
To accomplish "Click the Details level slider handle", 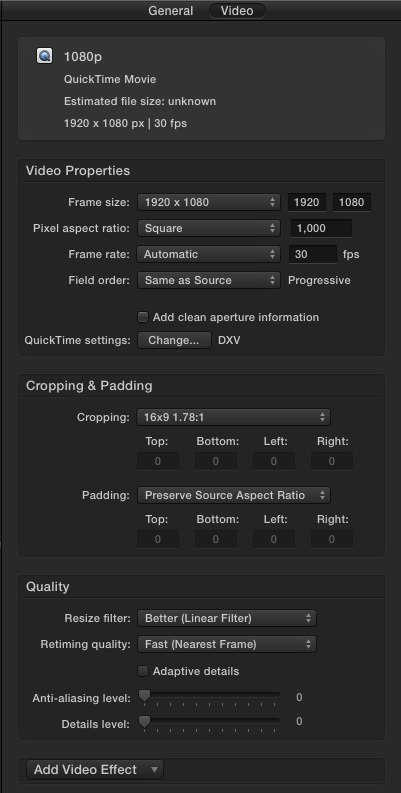I will tap(144, 722).
